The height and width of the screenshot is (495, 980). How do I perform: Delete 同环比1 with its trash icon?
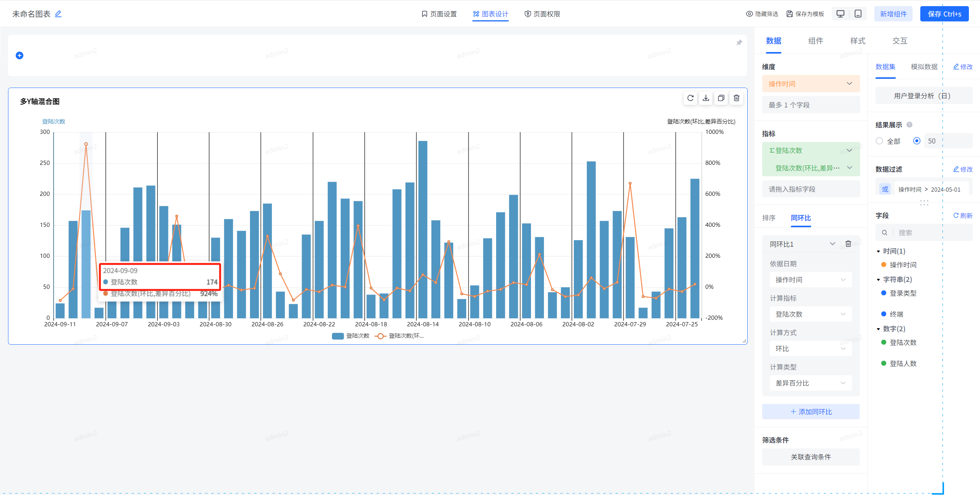click(x=848, y=244)
